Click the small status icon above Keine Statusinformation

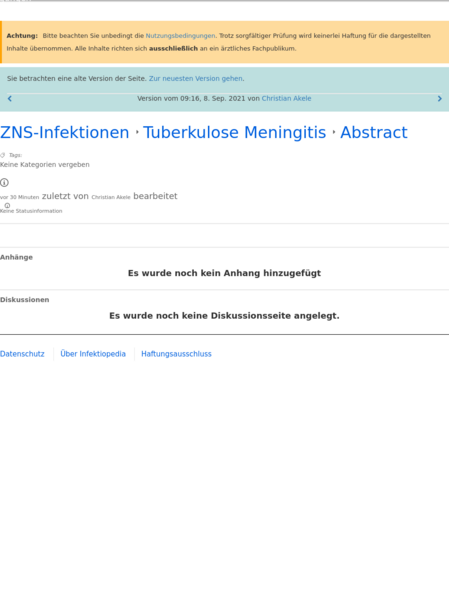pyautogui.click(x=7, y=206)
